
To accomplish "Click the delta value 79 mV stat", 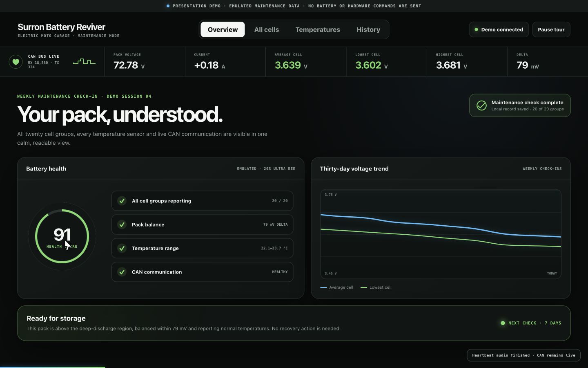I will 528,65.
